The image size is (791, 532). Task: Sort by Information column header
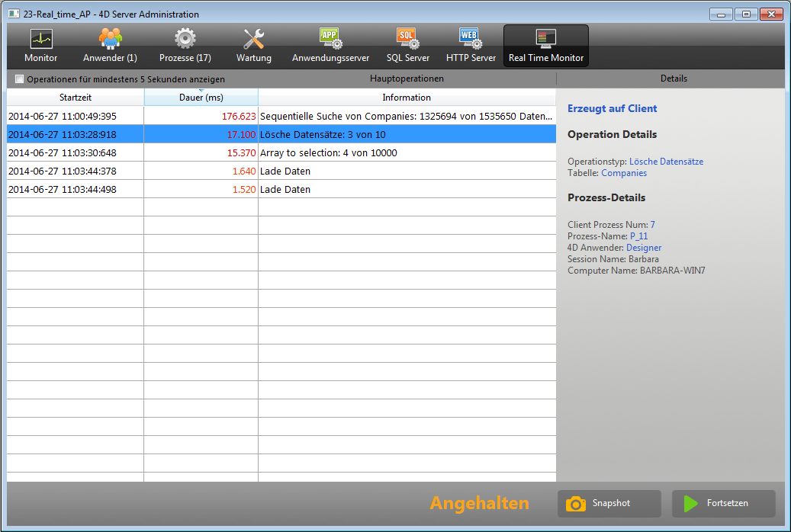(407, 98)
